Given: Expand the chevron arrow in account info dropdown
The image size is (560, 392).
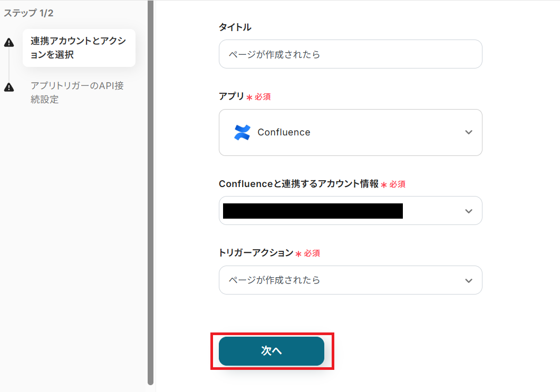Looking at the screenshot, I should [468, 211].
